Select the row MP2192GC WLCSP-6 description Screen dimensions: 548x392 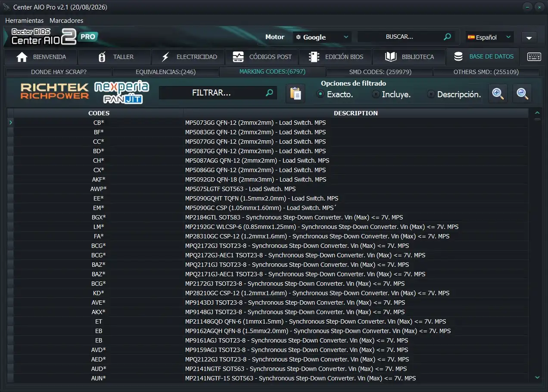click(x=356, y=227)
